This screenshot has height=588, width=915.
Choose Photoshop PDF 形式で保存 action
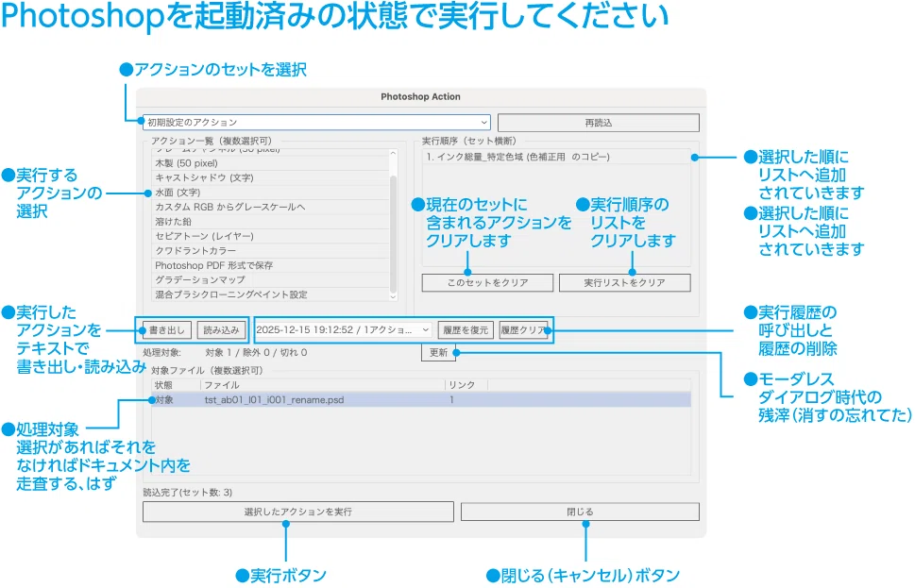(x=270, y=265)
